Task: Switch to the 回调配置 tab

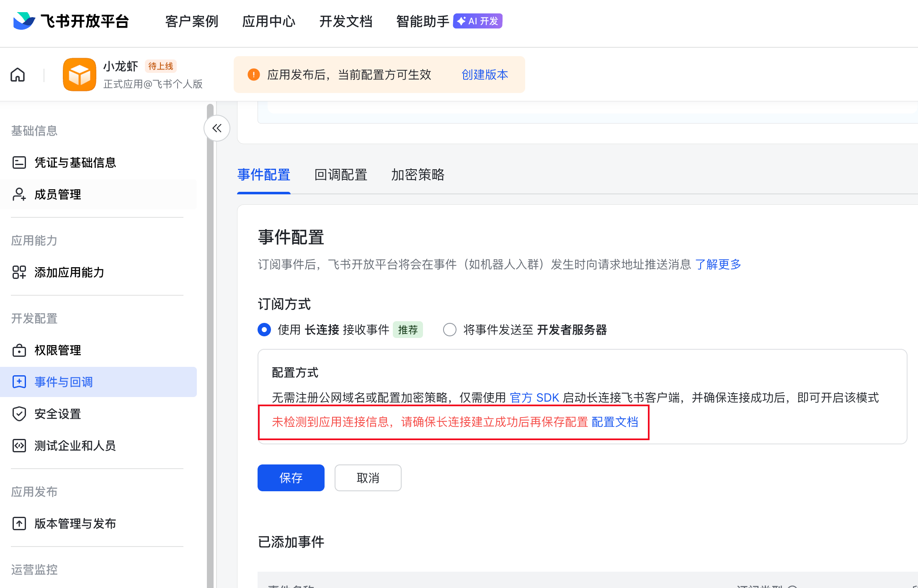Action: coord(340,175)
